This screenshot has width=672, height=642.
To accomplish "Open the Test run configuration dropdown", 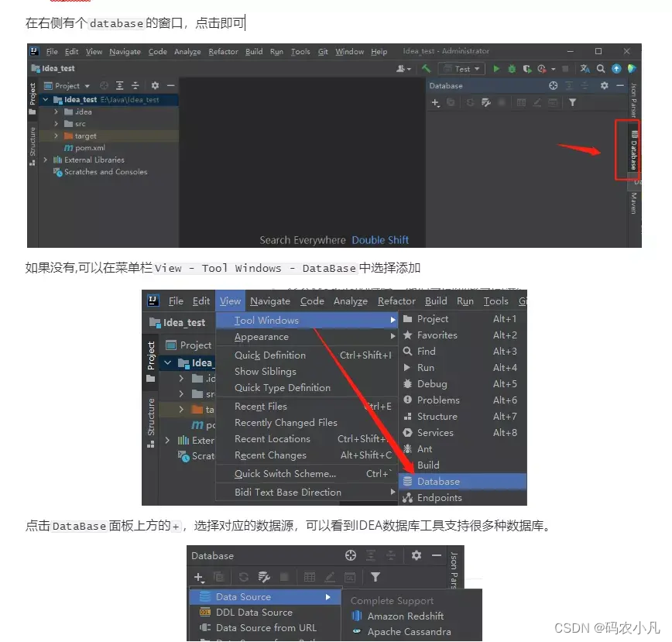I will [x=462, y=68].
